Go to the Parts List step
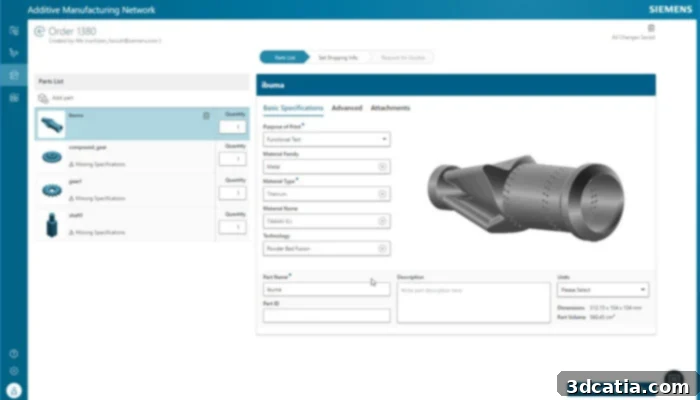Image resolution: width=700 pixels, height=400 pixels. (284, 58)
